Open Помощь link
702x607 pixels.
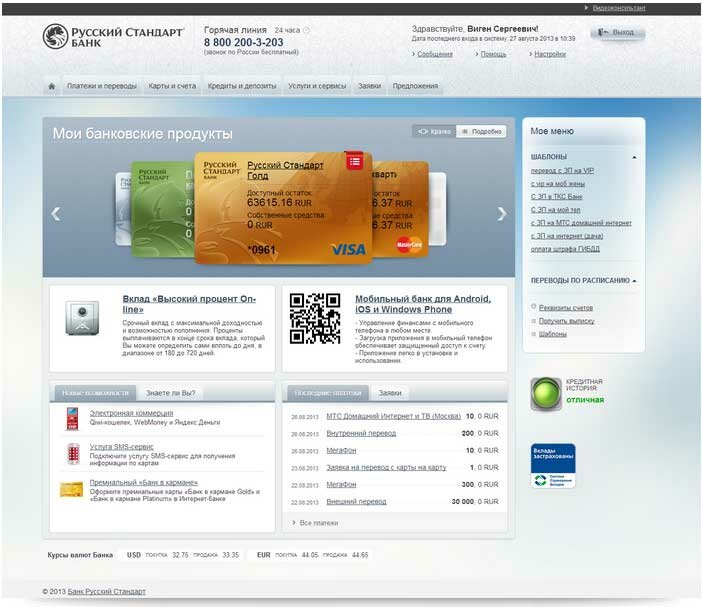[x=493, y=54]
